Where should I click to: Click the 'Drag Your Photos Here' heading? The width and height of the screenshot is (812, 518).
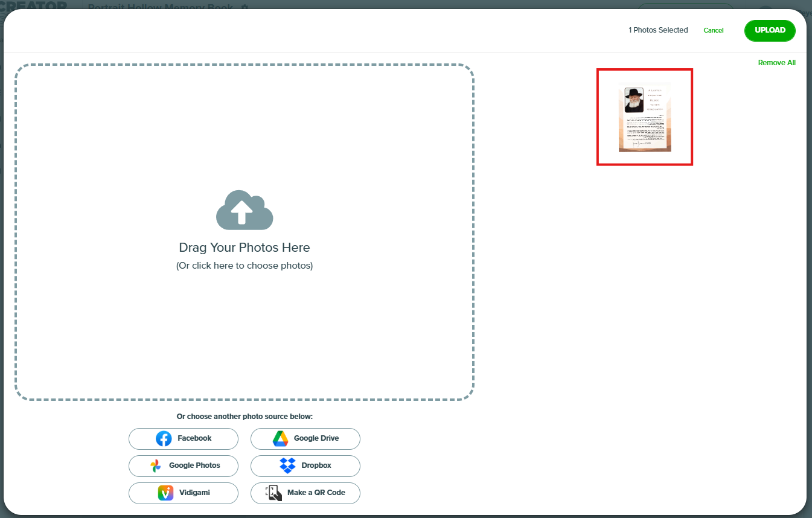pyautogui.click(x=245, y=248)
